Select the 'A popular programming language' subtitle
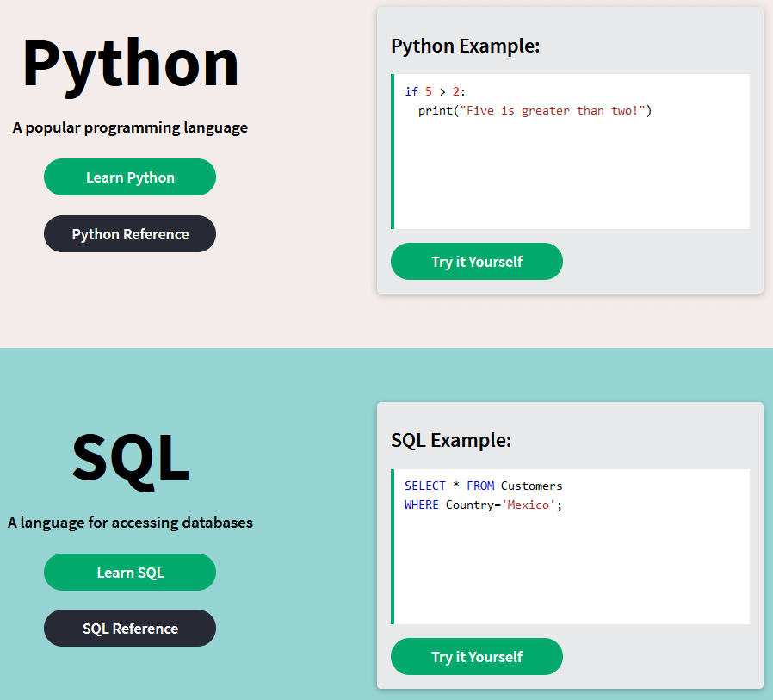Image resolution: width=773 pixels, height=700 pixels. point(130,127)
